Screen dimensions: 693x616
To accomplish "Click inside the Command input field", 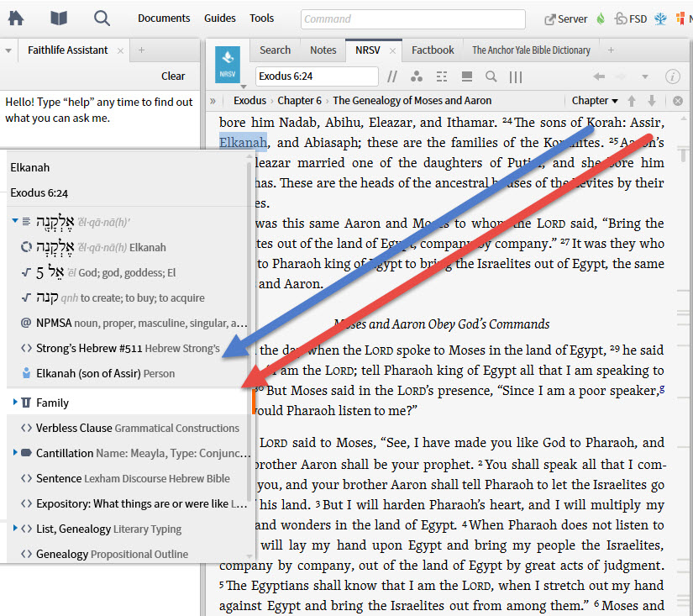I will coord(412,18).
